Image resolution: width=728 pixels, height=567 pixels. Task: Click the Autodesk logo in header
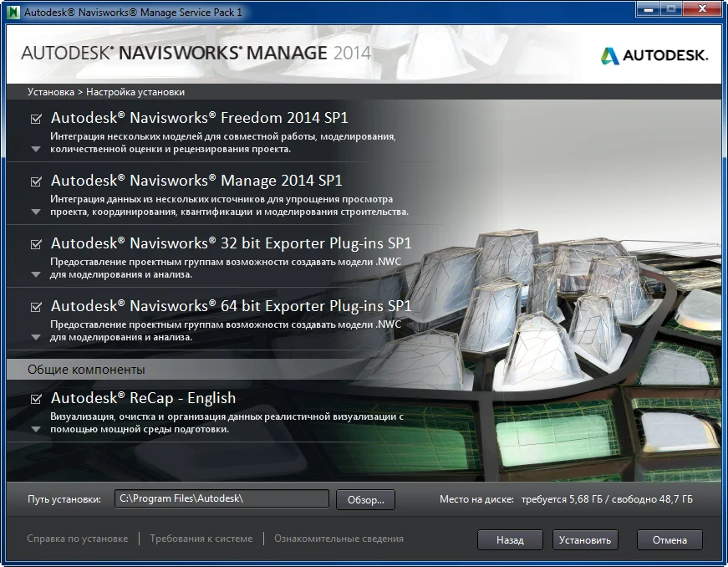654,55
